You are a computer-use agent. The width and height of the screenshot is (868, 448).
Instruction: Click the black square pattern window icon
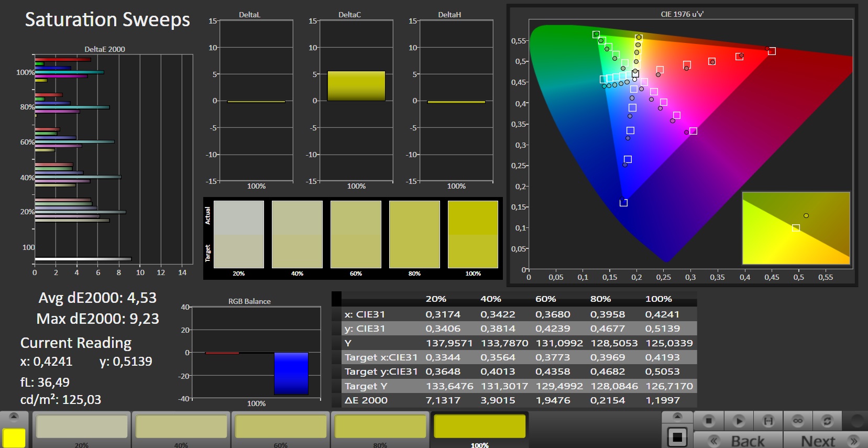click(x=677, y=437)
